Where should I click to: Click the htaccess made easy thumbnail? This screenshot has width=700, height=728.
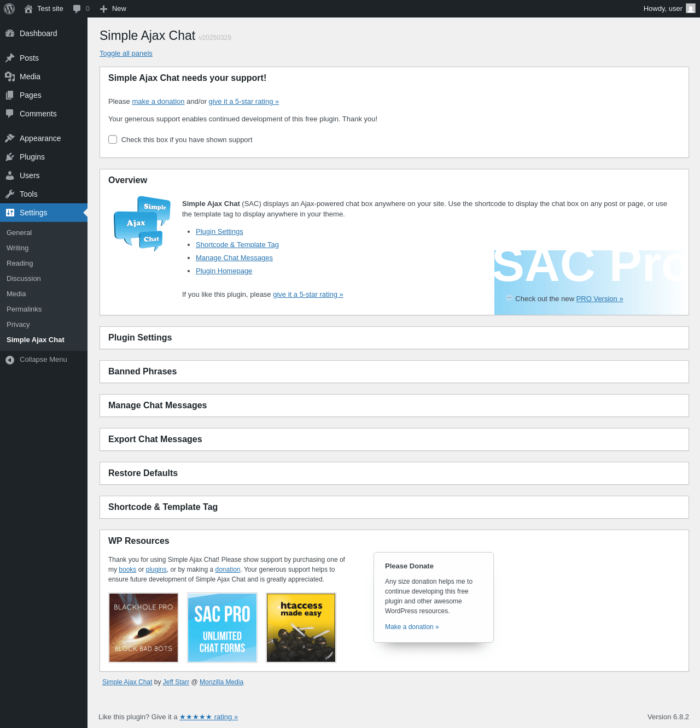(301, 628)
